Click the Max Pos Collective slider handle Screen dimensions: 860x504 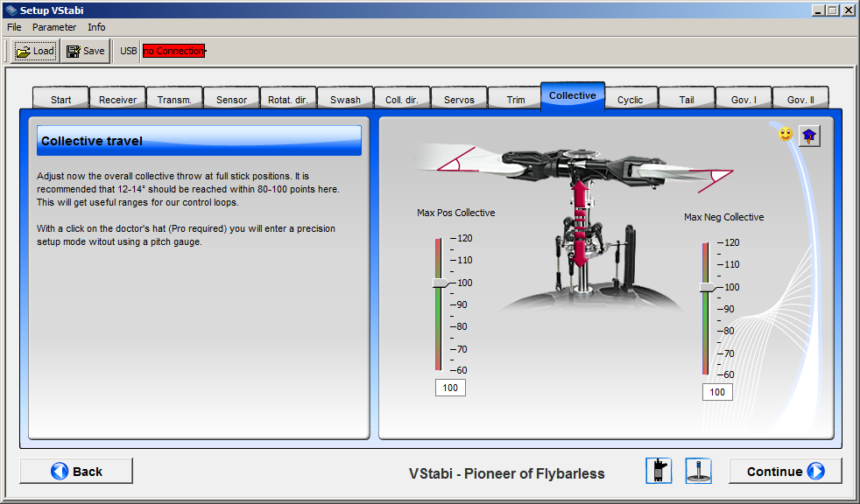(441, 283)
